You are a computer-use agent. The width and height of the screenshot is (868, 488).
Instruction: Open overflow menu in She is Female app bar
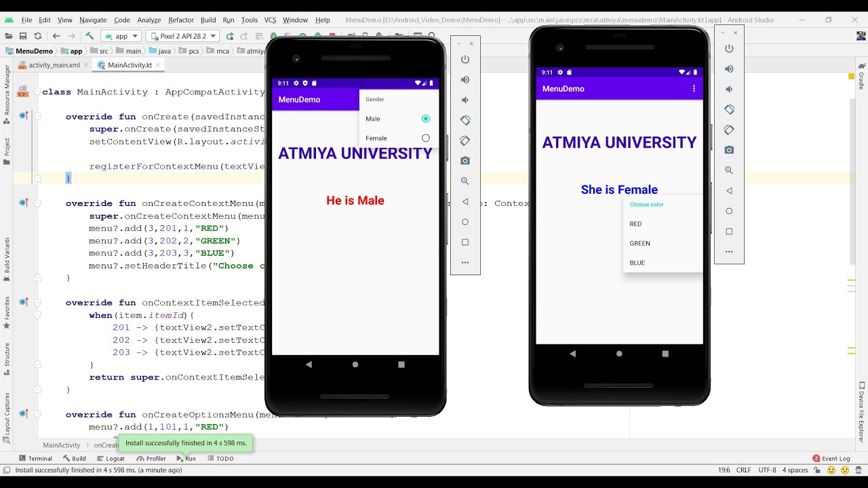click(693, 89)
